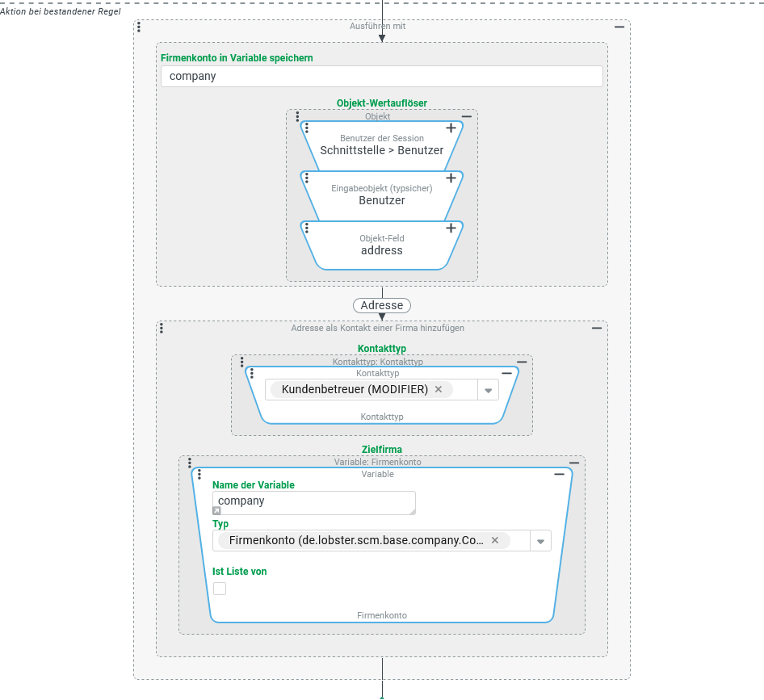Viewport: 764px width, 700px height.
Task: Collapse the 'Ausführen mit' block
Action: click(x=619, y=27)
